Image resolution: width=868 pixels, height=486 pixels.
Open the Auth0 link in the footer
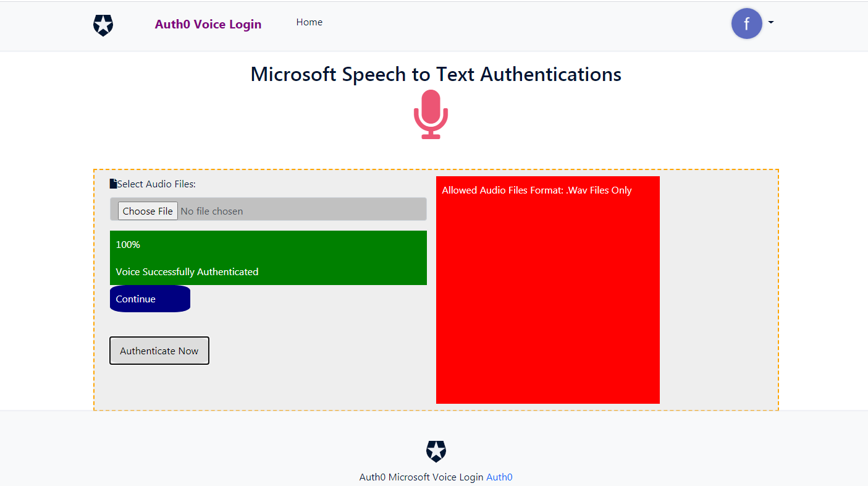[499, 477]
